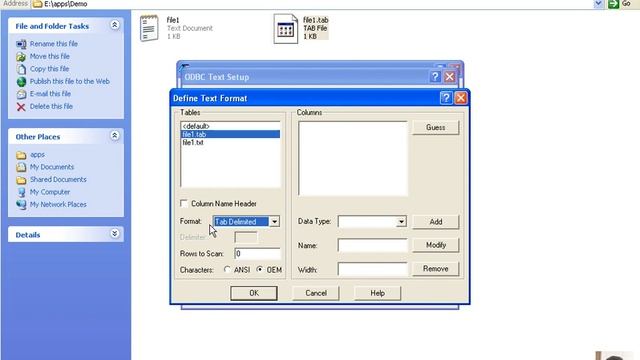Open the Format dropdown arrow
This screenshot has width=640, height=360.
tap(274, 222)
